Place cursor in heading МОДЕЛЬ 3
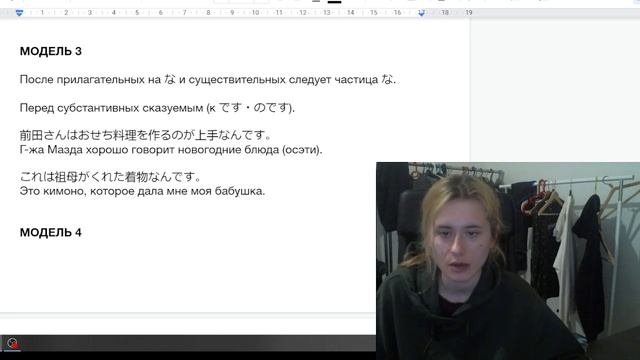This screenshot has height=360, width=640. pos(51,51)
